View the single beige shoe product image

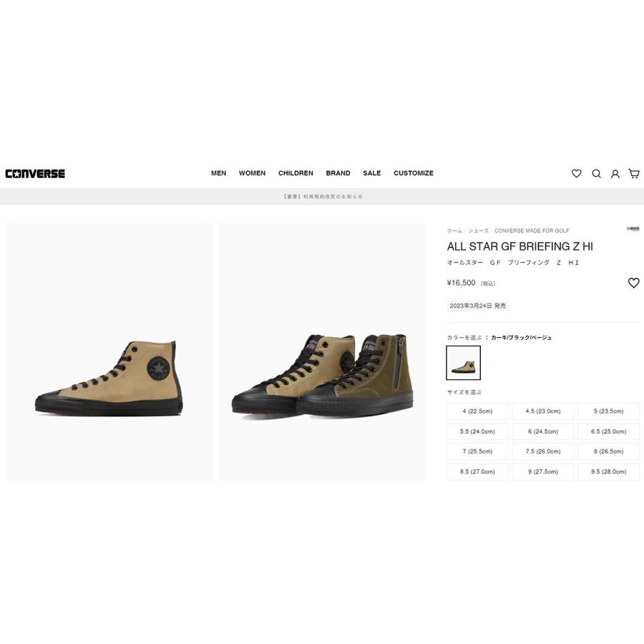click(109, 351)
